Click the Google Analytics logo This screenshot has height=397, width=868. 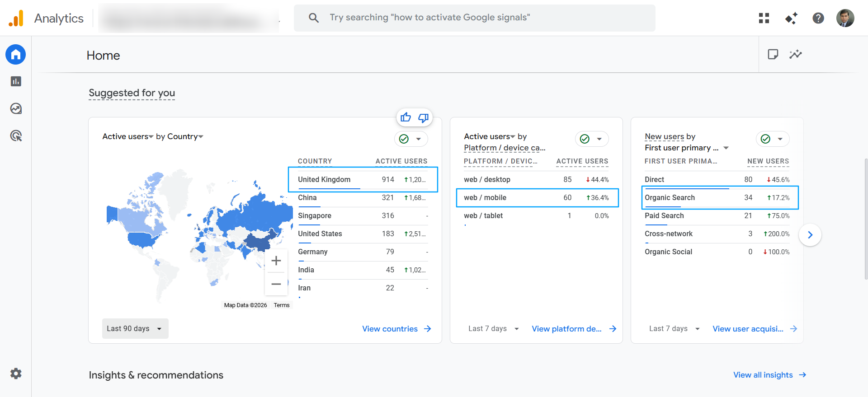(16, 18)
